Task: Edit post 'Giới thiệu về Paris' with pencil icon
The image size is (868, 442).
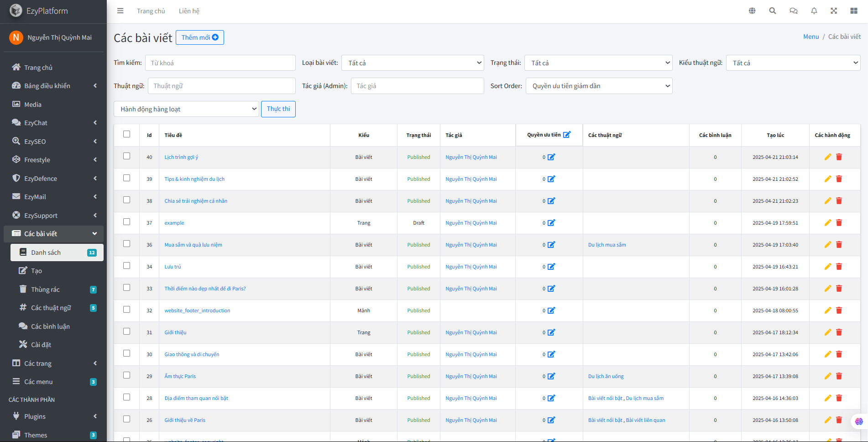Action: pos(828,420)
